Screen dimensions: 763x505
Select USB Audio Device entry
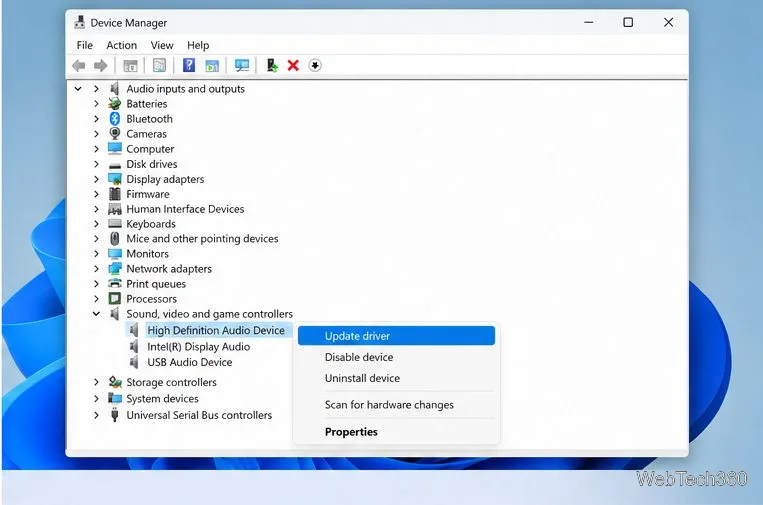pos(190,362)
